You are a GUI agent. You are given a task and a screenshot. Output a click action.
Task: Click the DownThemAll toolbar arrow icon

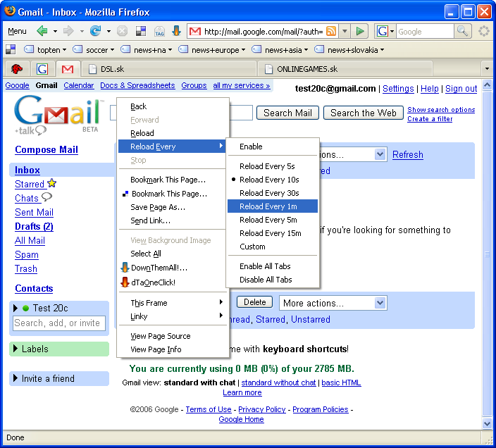pos(177,31)
